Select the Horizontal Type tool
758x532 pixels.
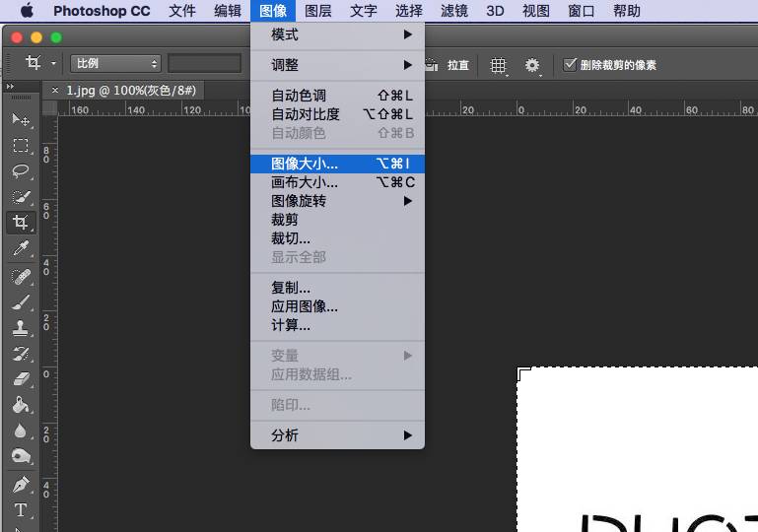pyautogui.click(x=21, y=510)
